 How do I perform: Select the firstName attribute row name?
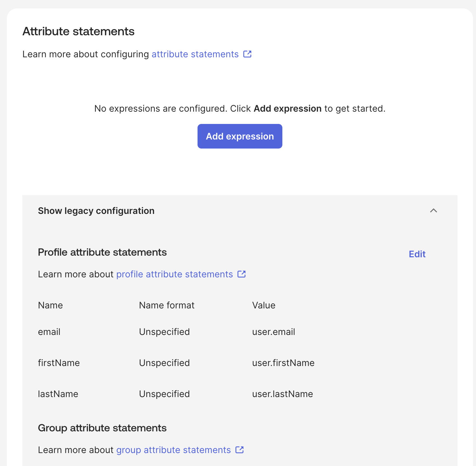(x=59, y=363)
